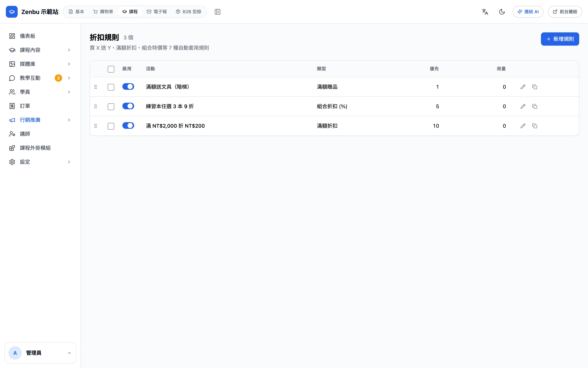Select the 課程 tab
This screenshot has width=588, height=368.
(x=130, y=12)
